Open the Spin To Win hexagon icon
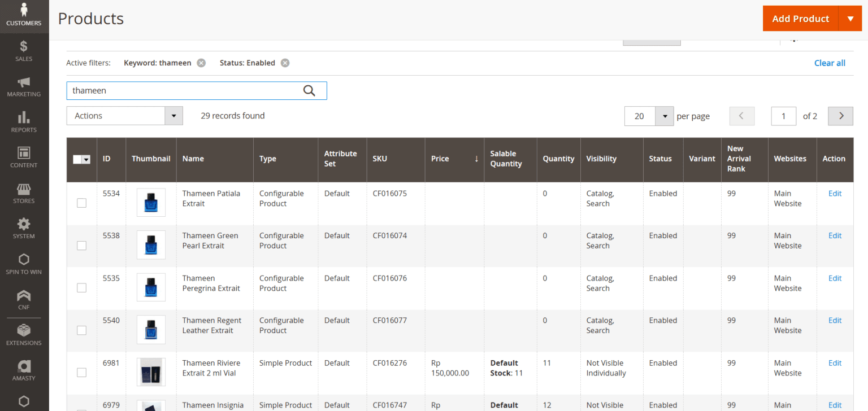 tap(24, 264)
